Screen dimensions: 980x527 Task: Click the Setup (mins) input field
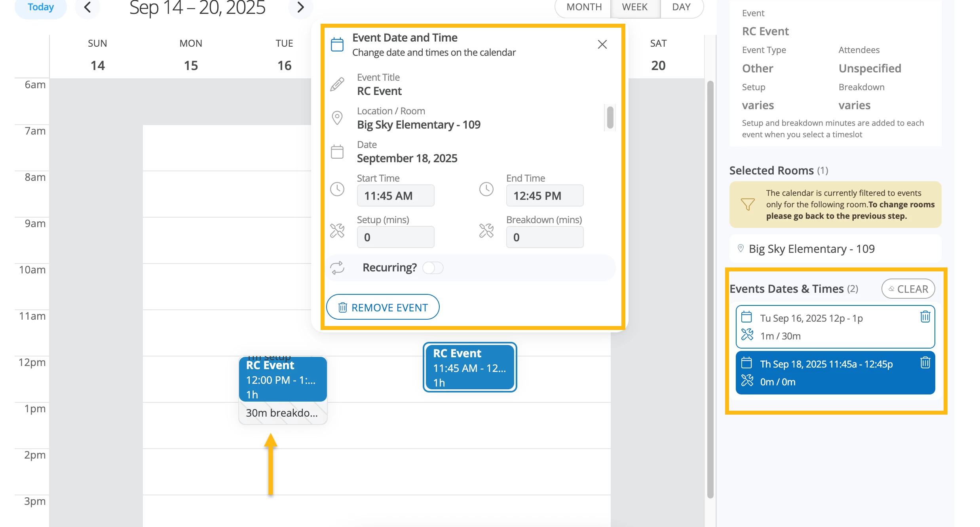[395, 237]
